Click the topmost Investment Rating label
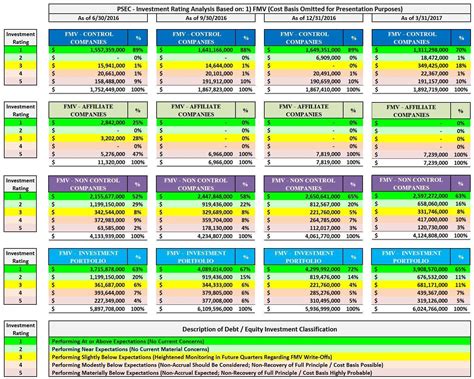The height and width of the screenshot is (379, 474). click(x=20, y=38)
